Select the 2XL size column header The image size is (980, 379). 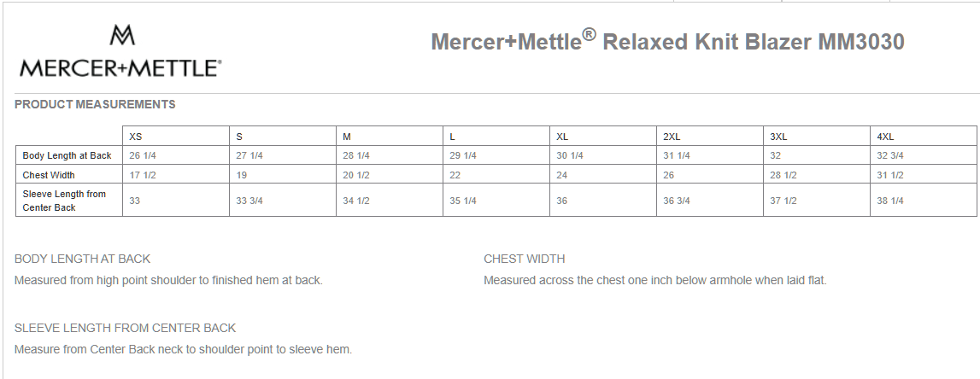pos(672,137)
